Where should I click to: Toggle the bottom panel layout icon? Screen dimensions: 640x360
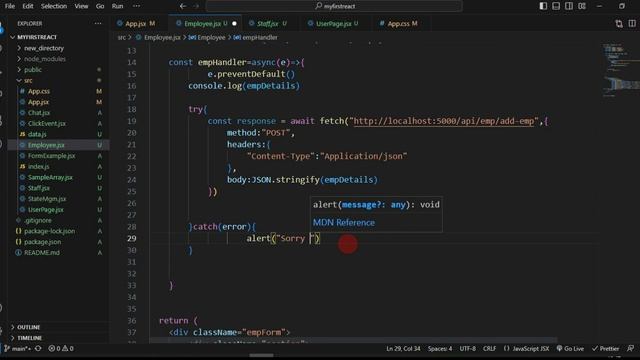click(x=556, y=6)
